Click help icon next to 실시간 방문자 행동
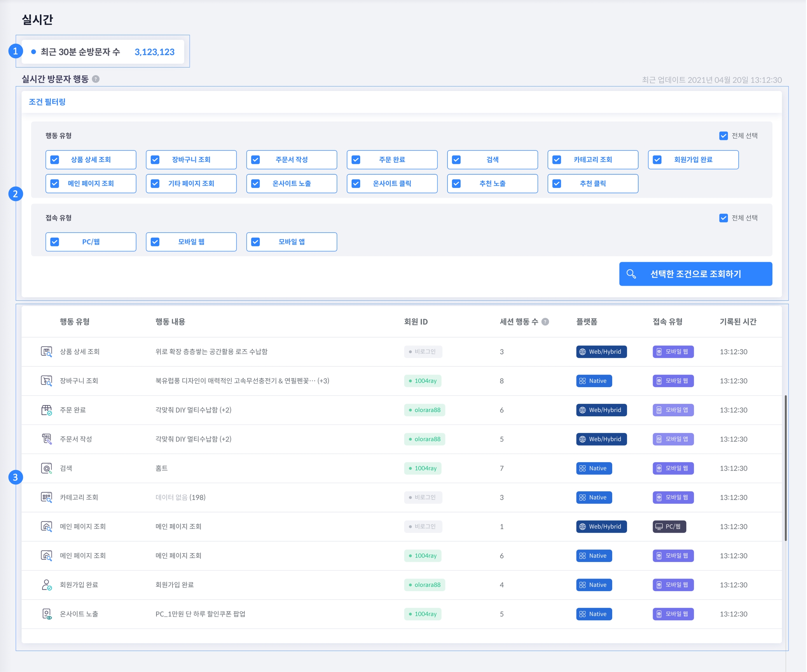This screenshot has width=807, height=672. coord(96,79)
